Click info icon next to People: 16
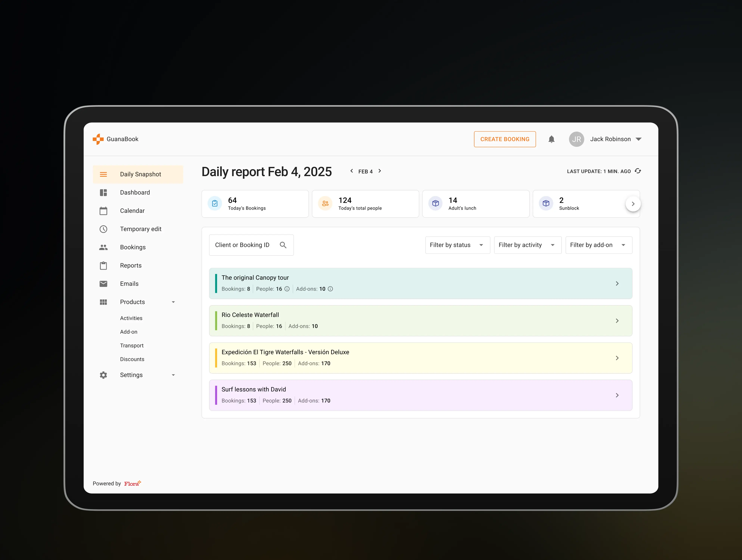Viewport: 742px width, 560px height. [x=287, y=289]
